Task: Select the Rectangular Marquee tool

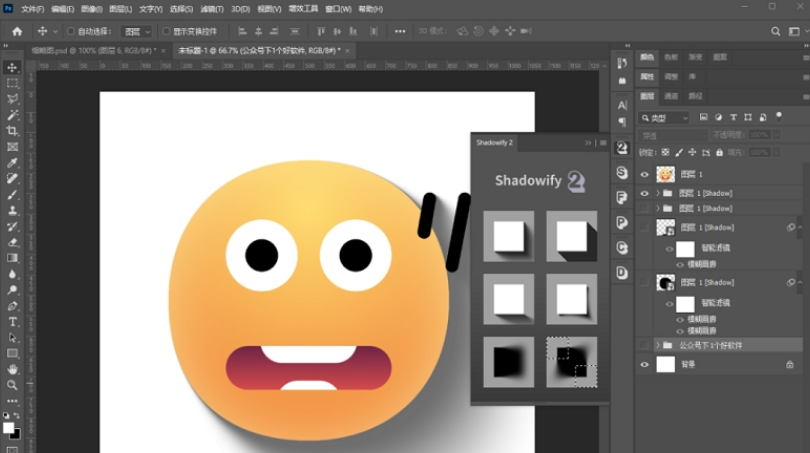Action: pos(12,83)
